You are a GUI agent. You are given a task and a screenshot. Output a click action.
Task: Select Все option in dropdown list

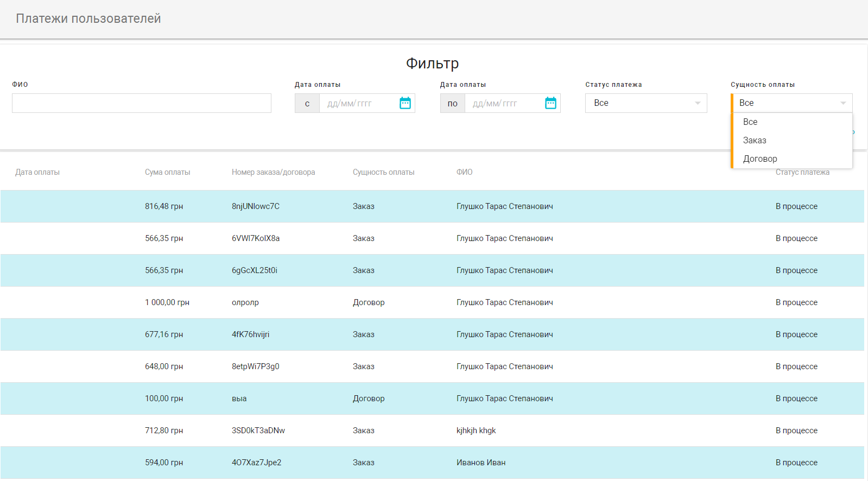(750, 122)
